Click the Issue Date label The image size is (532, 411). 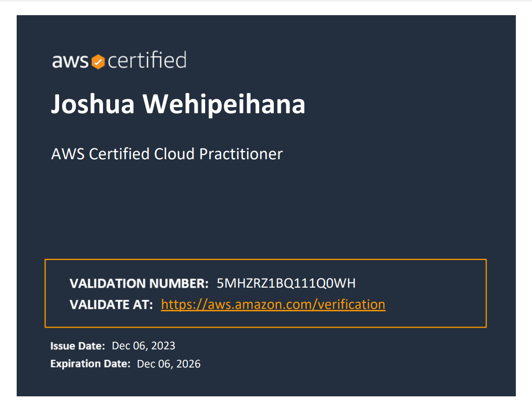[x=78, y=346]
